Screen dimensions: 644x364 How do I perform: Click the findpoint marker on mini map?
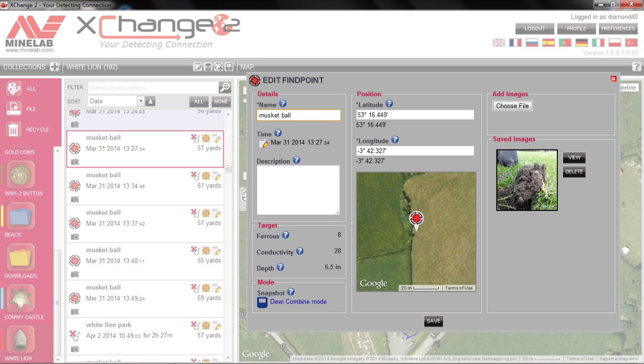pyautogui.click(x=416, y=220)
